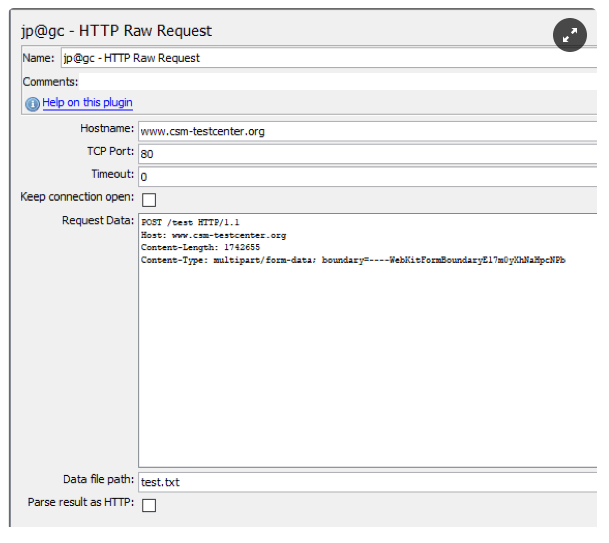Viewport: 609px width, 543px height.
Task: Click the Content-Length header line
Action: (200, 247)
